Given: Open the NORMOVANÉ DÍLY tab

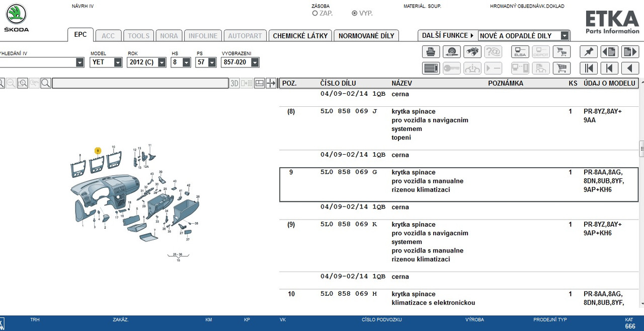Looking at the screenshot, I should [x=366, y=36].
